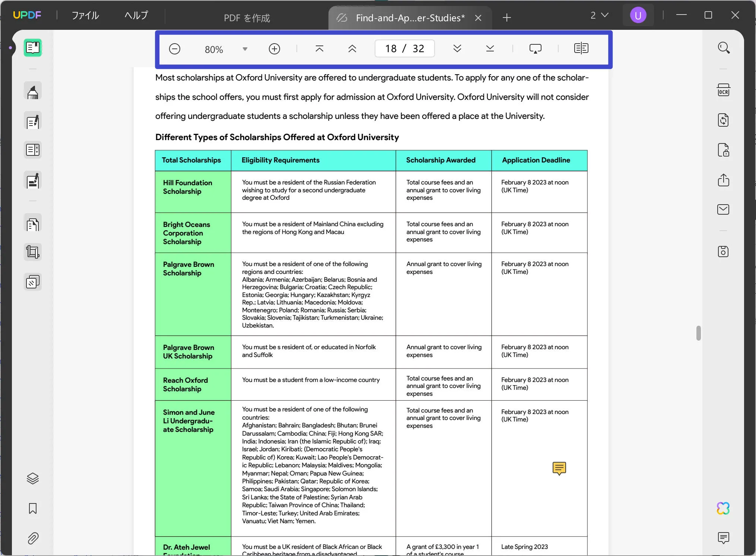The width and height of the screenshot is (756, 556).
Task: Open the Search magnifier in right sidebar
Action: click(x=724, y=48)
